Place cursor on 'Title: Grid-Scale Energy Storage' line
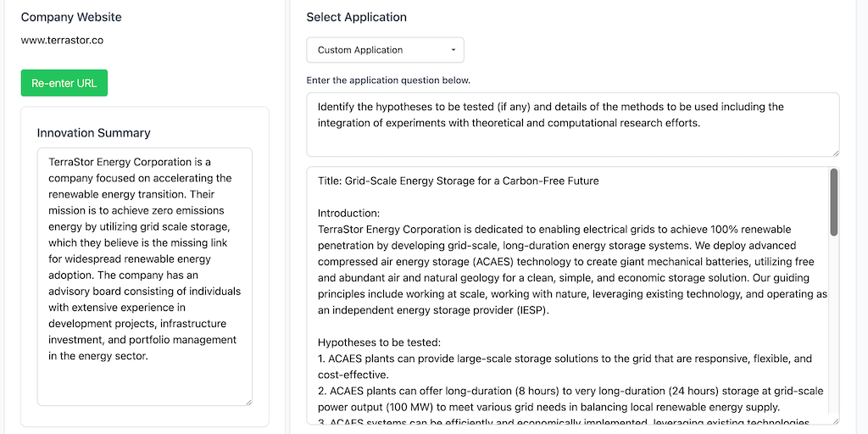 point(458,181)
